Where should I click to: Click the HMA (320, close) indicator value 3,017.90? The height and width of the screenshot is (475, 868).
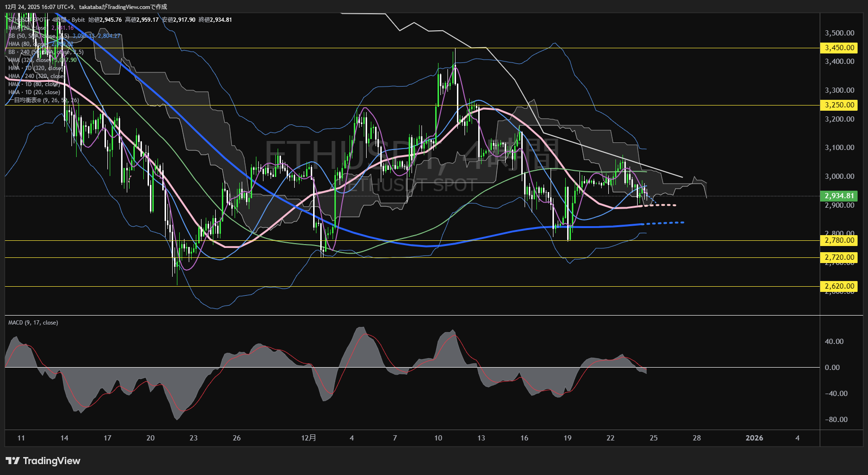click(65, 60)
